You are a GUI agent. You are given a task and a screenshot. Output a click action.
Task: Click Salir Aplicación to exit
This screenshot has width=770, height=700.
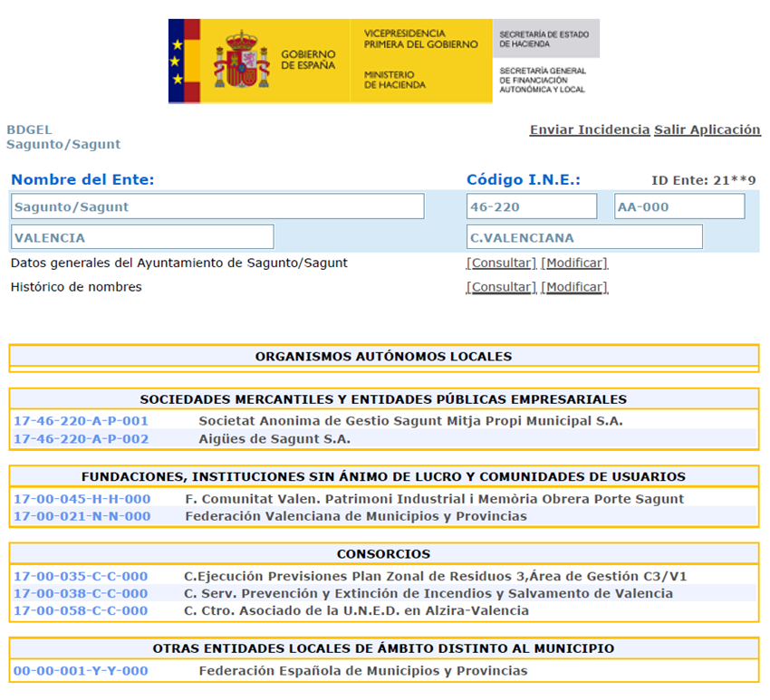707,129
